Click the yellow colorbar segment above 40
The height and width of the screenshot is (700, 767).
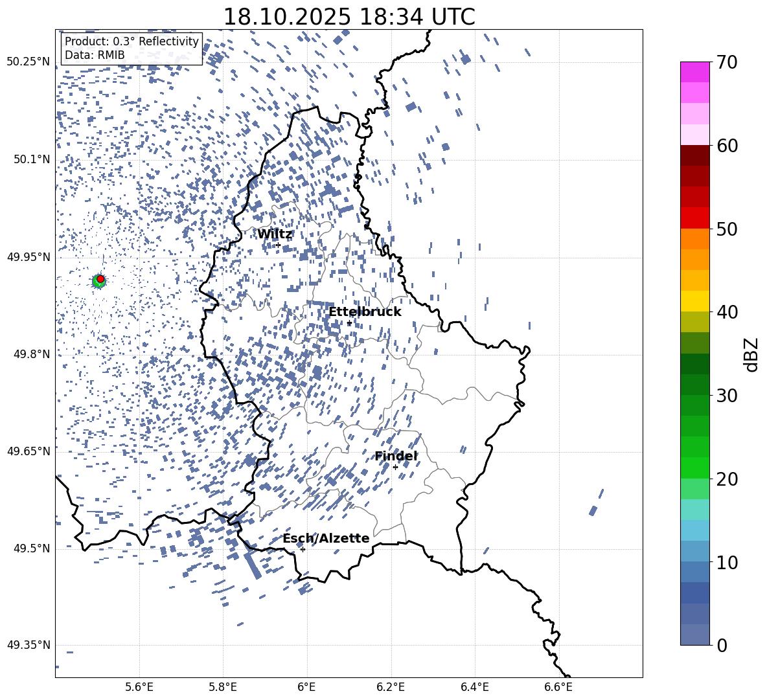[695, 301]
